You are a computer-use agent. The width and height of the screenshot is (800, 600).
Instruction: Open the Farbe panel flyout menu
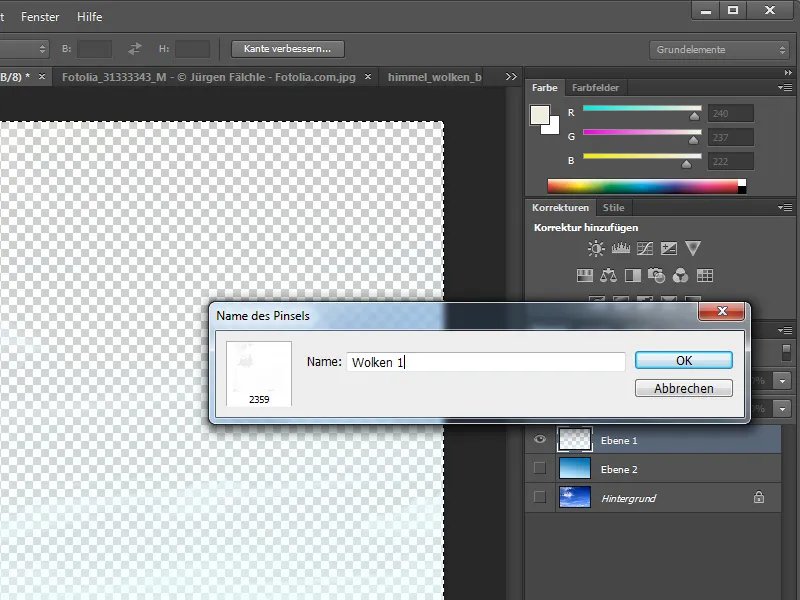[x=785, y=88]
